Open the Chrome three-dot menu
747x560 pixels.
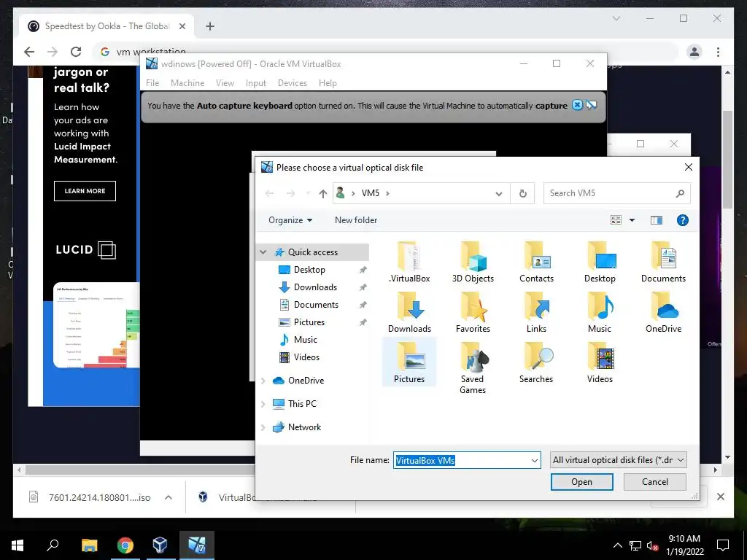coord(718,52)
